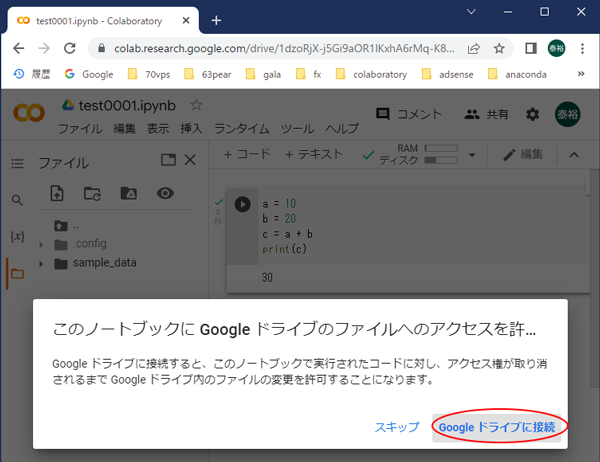Open the 編集 menu
600x462 pixels.
click(x=124, y=129)
